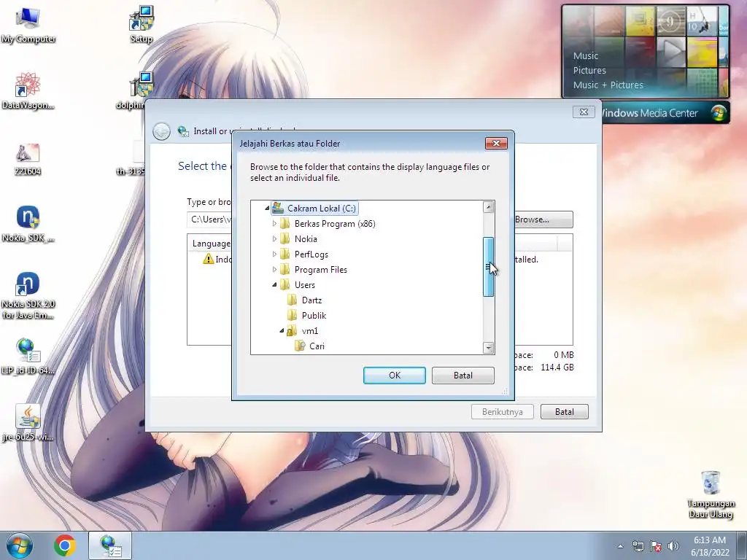Launch the Nokia_SDK installer icon
This screenshot has height=560, width=747.
click(28, 224)
